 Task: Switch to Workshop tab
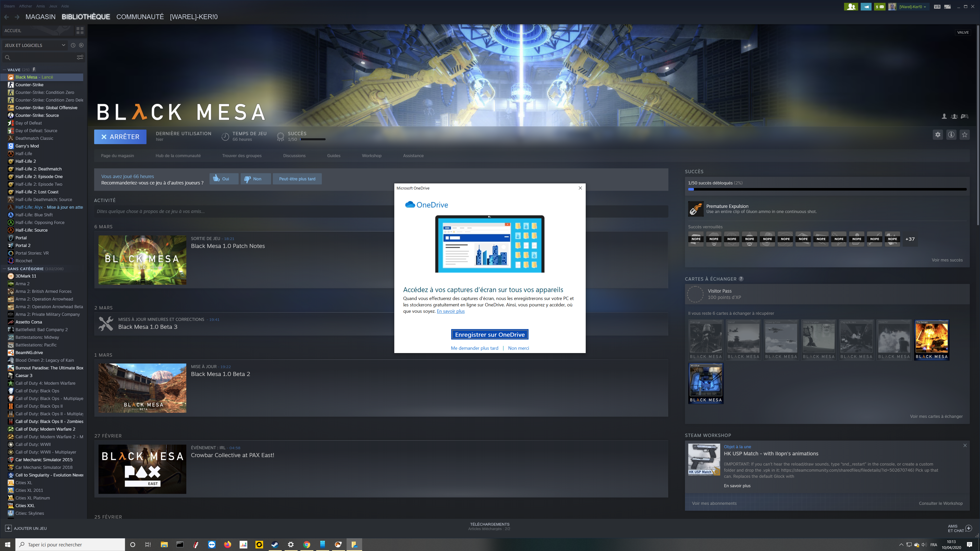click(371, 156)
